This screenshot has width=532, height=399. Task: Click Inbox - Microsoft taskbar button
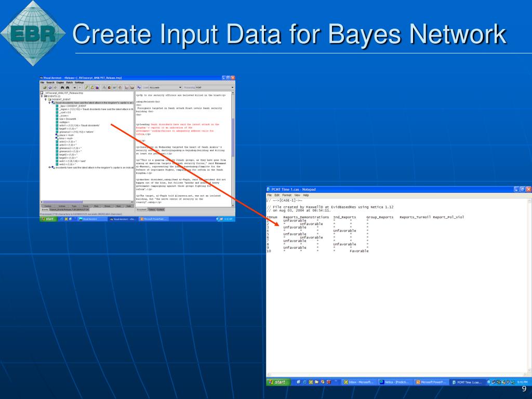point(359,382)
